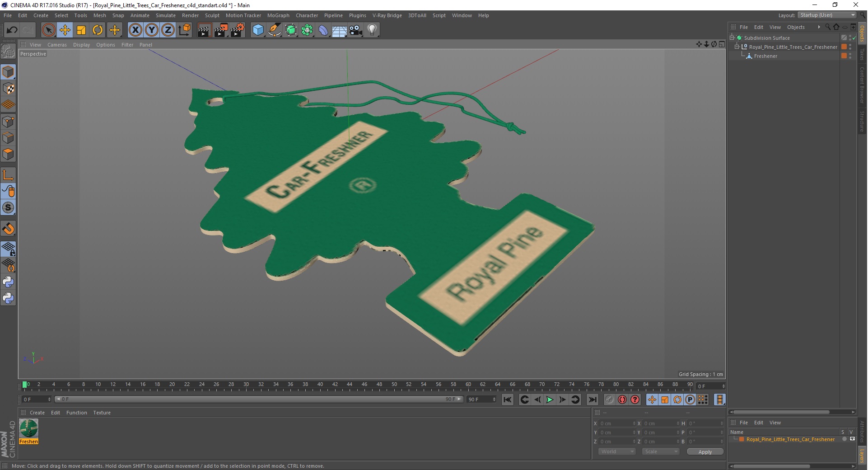Screen dimensions: 868x470
Task: Select Polygons mode in left toolbar
Action: pyautogui.click(x=8, y=155)
